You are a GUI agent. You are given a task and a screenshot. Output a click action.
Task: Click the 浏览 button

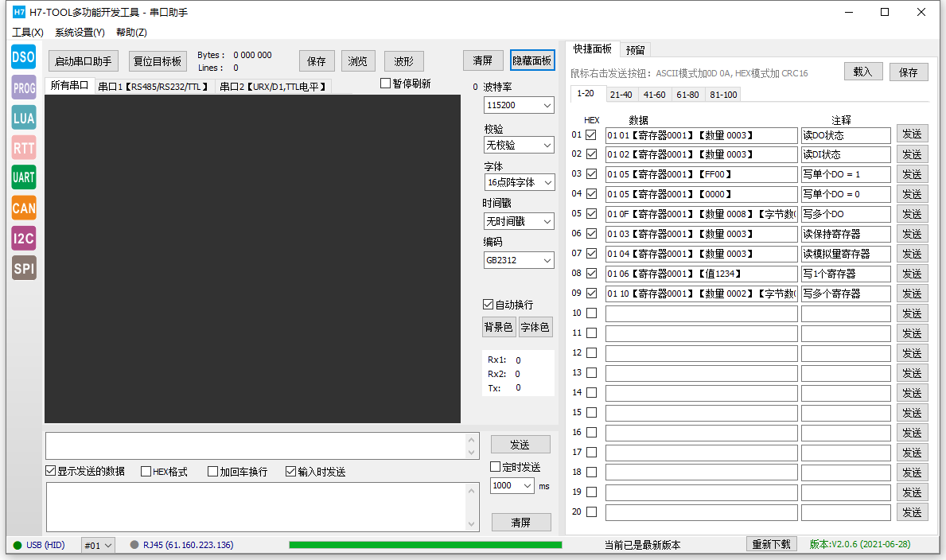(358, 61)
